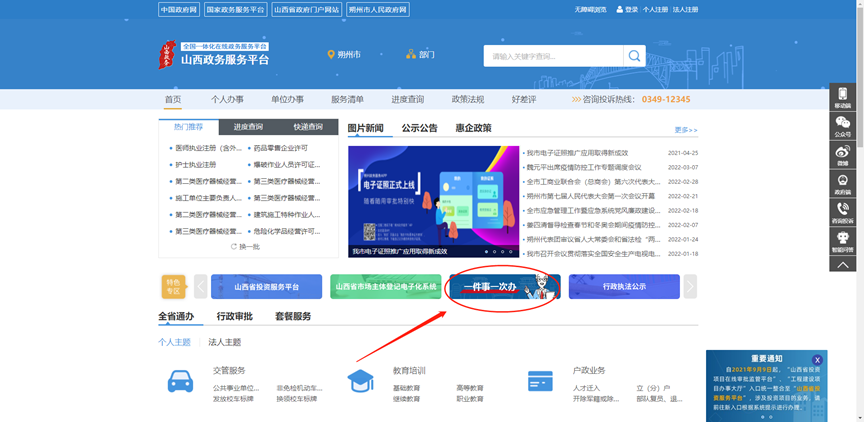Click the back-to-top arrow in sidebar

[x=842, y=264]
